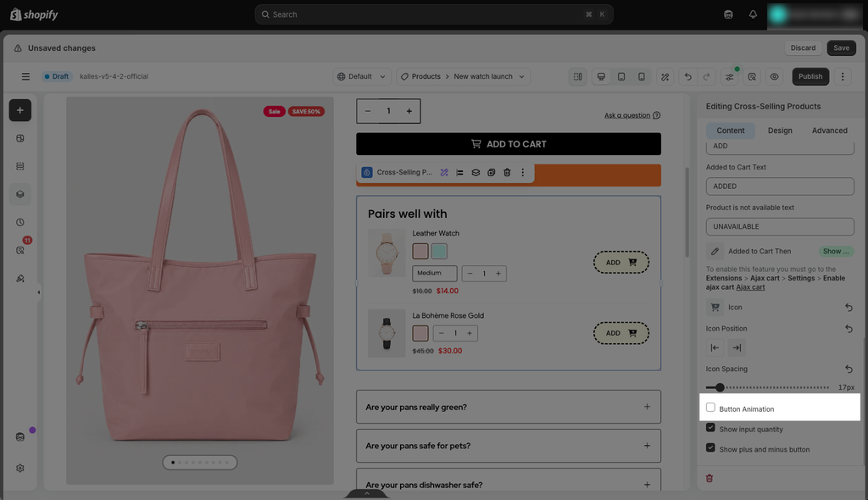
Task: Expand 'Are your pans safe for pets?' accordion
Action: [509, 446]
